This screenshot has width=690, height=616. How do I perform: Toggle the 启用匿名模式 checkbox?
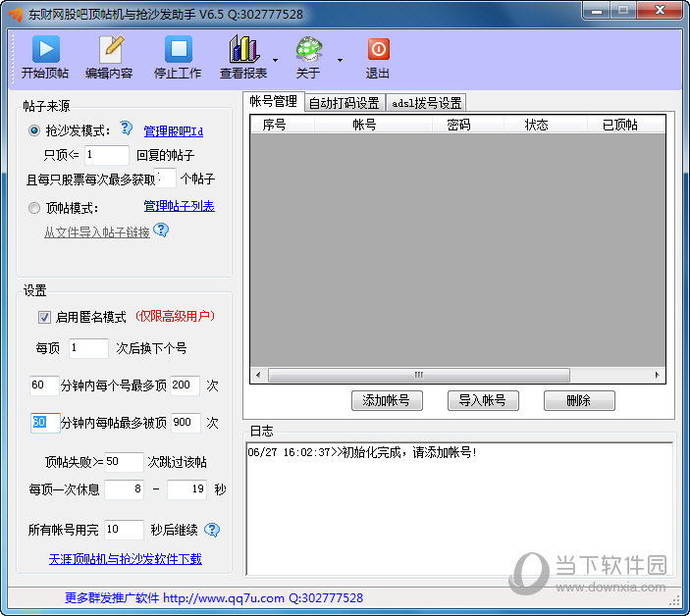44,317
